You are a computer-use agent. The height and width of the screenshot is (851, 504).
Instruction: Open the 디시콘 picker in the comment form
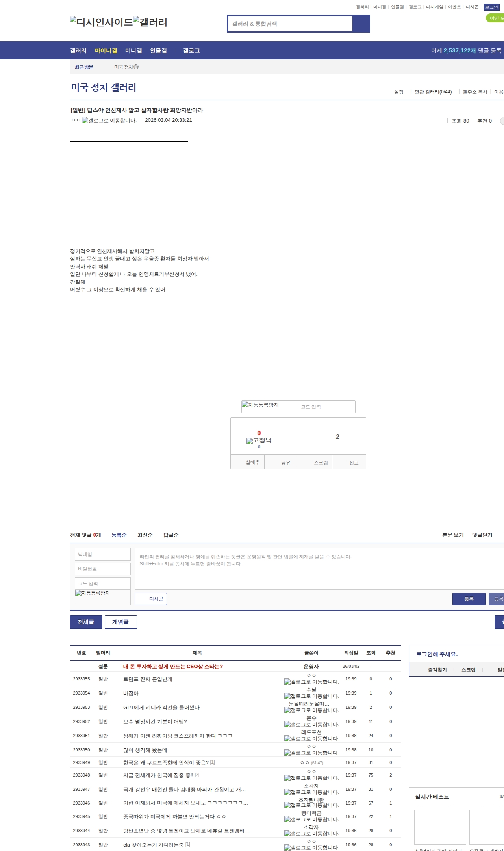151,599
